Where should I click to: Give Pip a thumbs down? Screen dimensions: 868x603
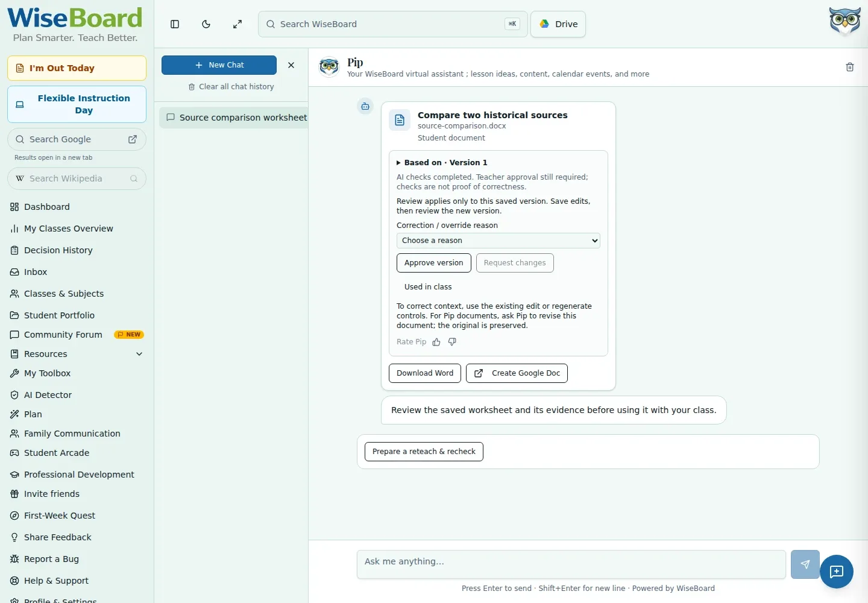tap(452, 342)
